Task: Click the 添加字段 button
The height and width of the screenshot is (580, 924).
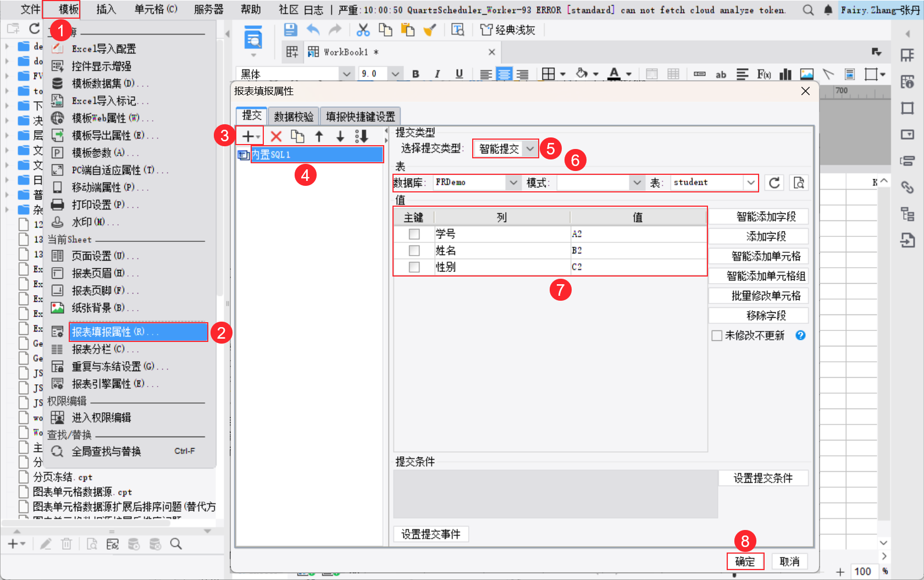Action: pos(758,236)
